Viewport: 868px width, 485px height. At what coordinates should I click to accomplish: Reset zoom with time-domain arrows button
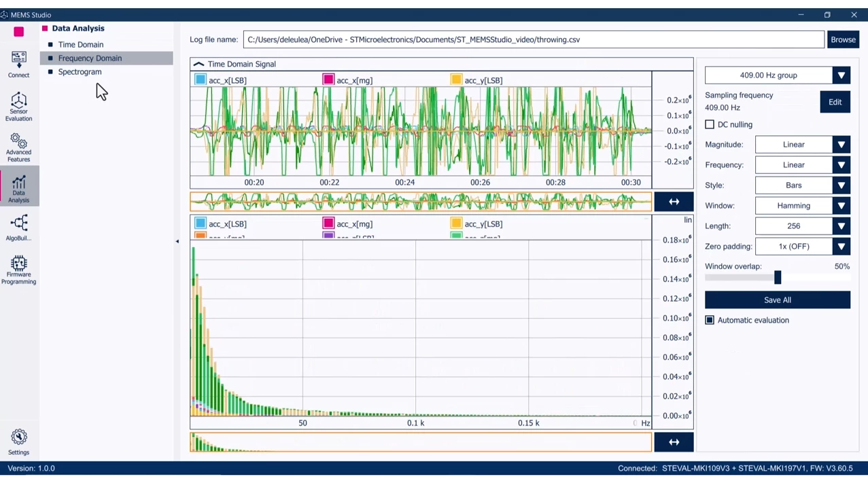pos(674,202)
